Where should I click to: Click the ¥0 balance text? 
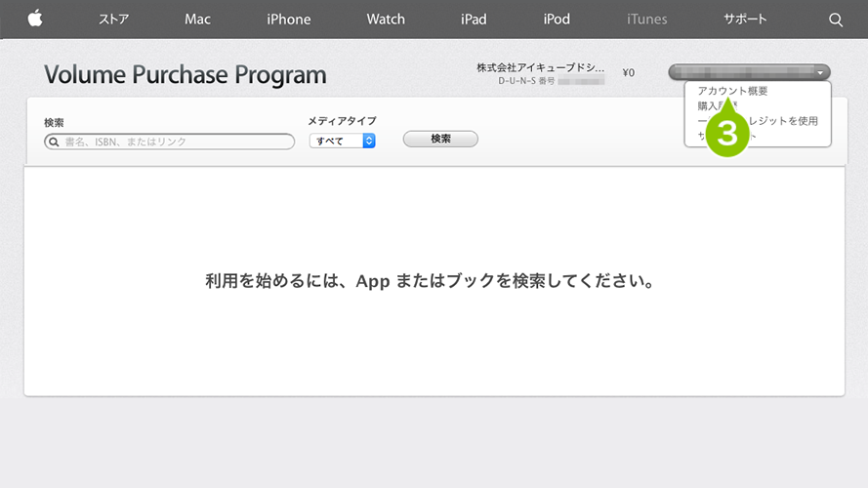629,72
